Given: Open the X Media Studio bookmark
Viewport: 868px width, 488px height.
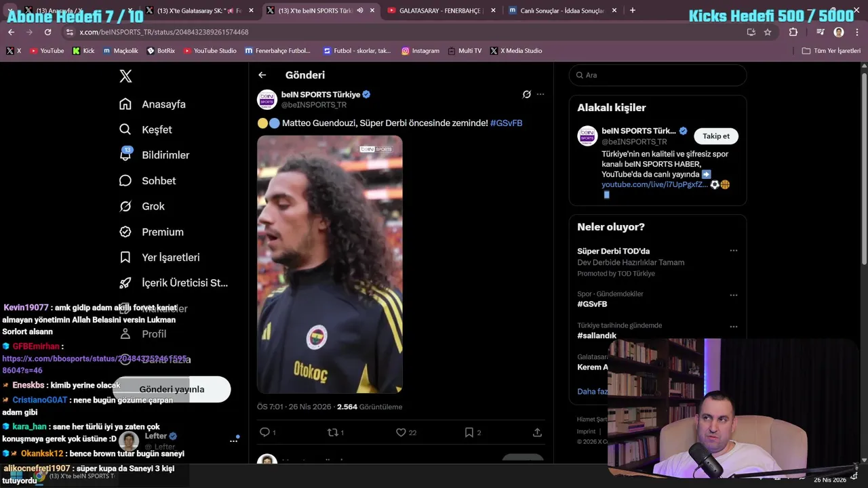Looking at the screenshot, I should 516,51.
